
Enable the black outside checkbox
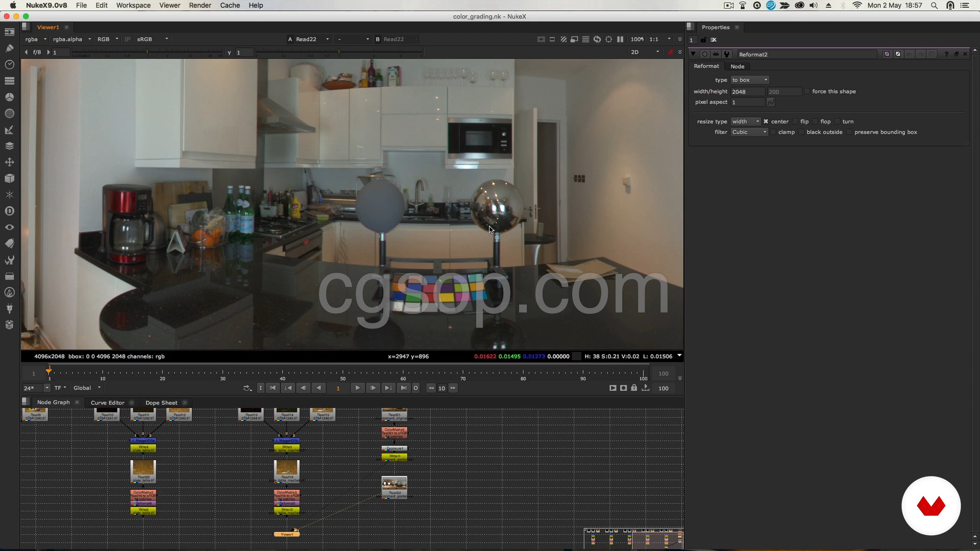coord(801,132)
